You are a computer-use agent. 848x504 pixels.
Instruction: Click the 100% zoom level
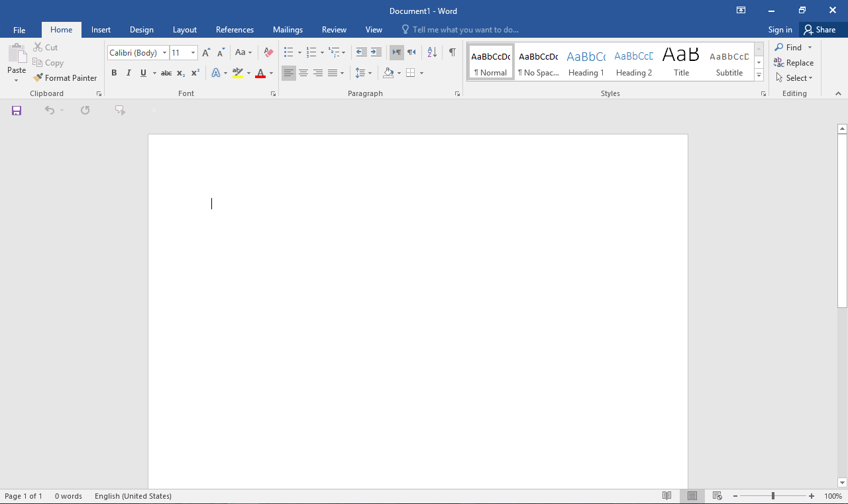(x=833, y=496)
